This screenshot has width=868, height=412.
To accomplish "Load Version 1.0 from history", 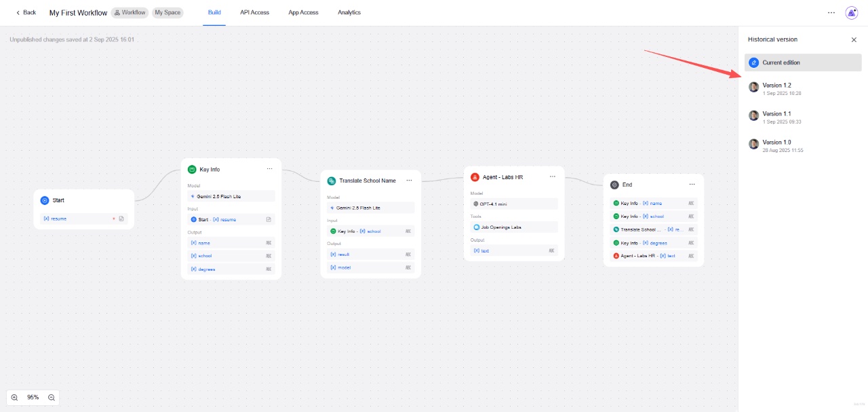I will click(803, 145).
